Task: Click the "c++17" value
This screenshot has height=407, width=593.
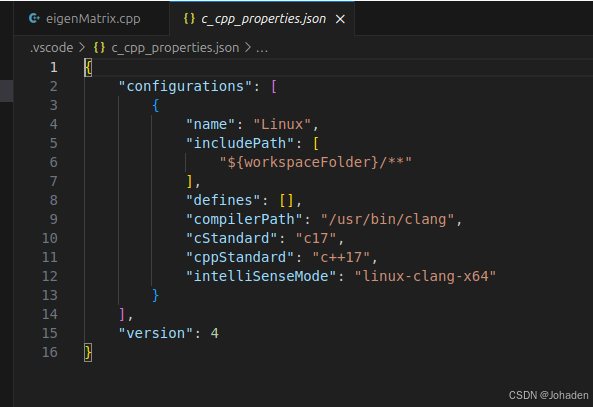Action: coord(341,257)
